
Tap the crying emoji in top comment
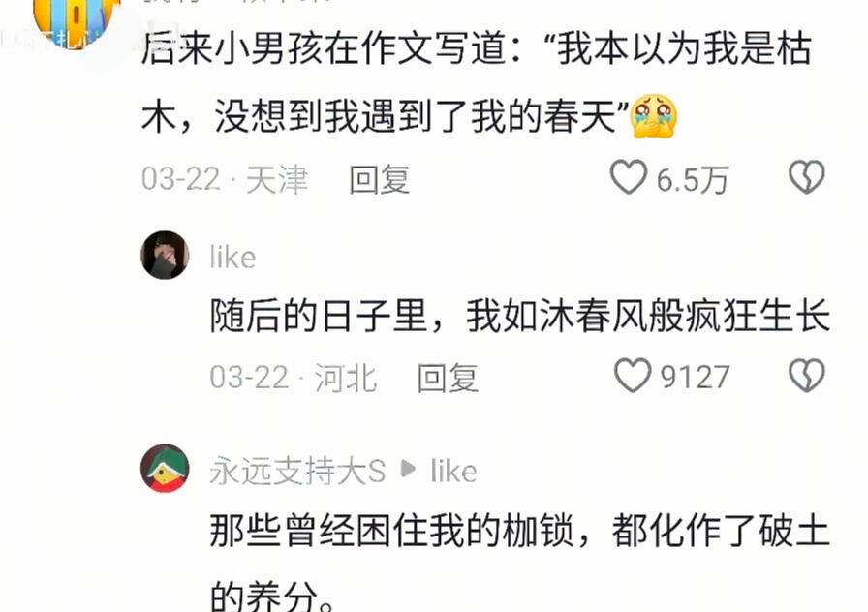pyautogui.click(x=654, y=116)
